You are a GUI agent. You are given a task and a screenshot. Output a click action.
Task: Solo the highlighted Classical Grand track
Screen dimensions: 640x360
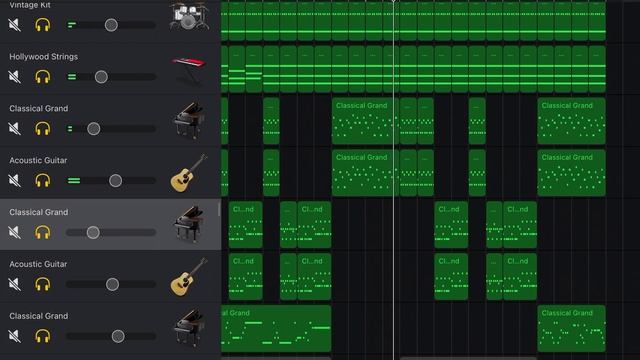pyautogui.click(x=42, y=232)
